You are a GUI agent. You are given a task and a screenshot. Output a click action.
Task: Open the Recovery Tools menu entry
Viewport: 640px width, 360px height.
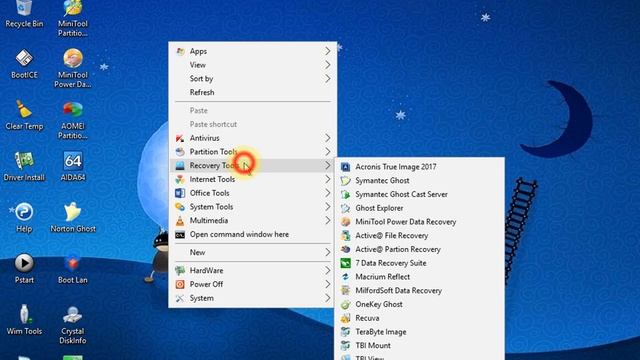click(x=253, y=165)
